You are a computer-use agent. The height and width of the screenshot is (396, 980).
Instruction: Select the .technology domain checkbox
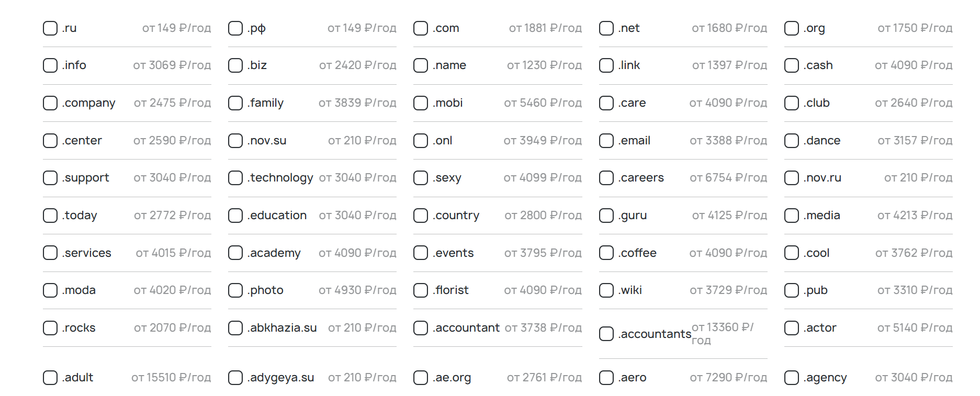coord(235,178)
